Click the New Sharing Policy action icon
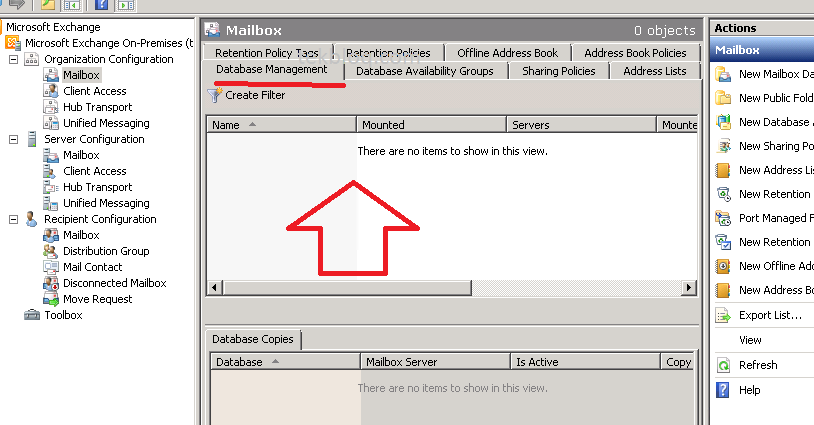814x425 pixels. (723, 146)
